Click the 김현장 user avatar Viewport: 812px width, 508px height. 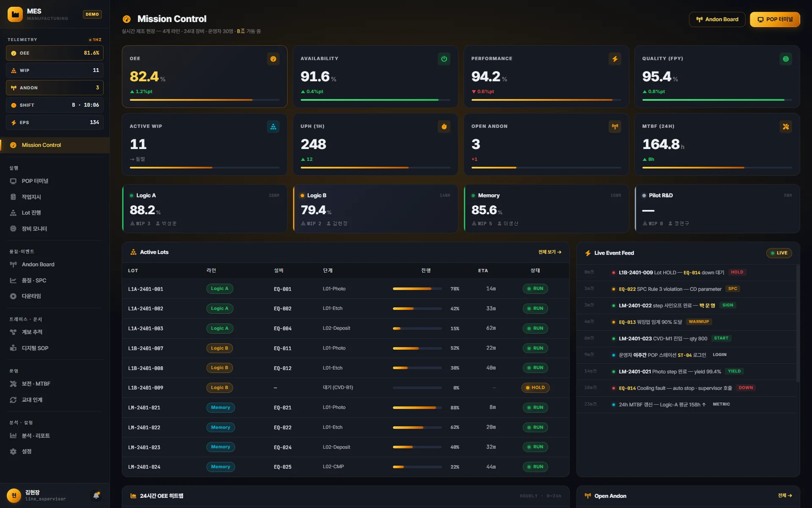coord(14,495)
